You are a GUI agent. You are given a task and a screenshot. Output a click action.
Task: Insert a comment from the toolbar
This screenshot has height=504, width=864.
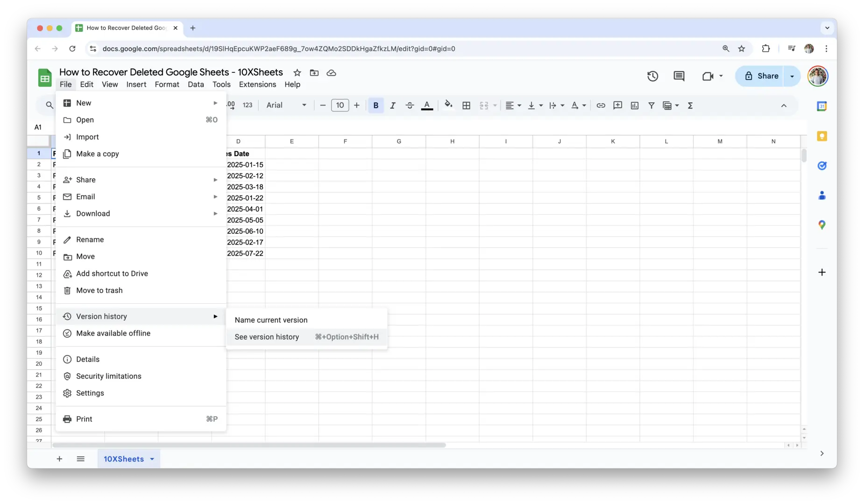[617, 105]
